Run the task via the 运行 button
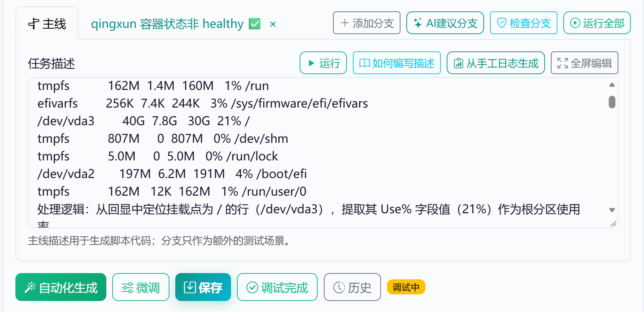 pos(323,63)
